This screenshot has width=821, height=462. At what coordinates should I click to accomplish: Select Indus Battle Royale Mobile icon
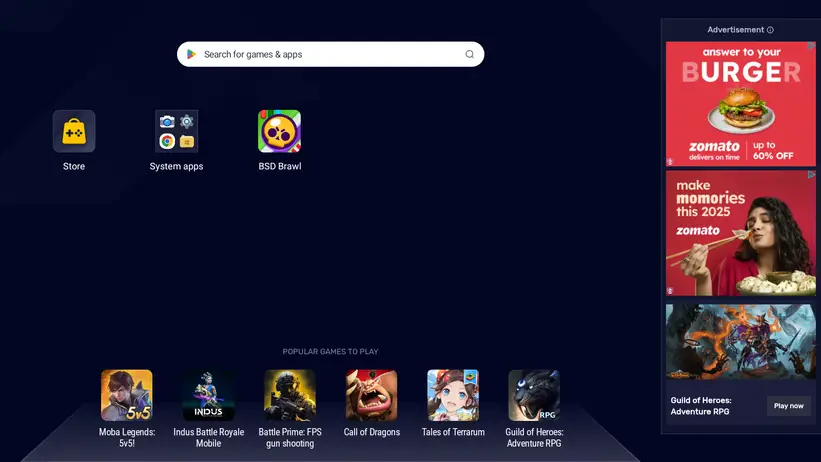(208, 395)
